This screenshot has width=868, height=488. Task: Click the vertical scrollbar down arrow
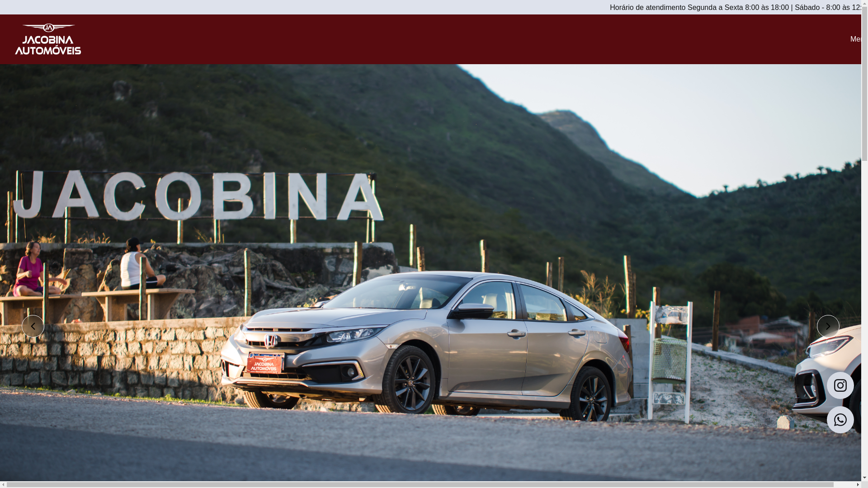click(864, 478)
